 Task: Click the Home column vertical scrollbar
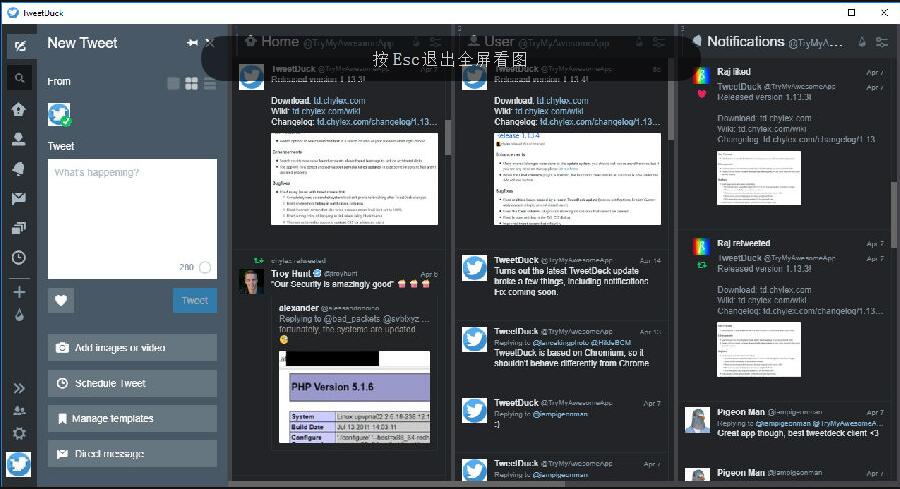(x=448, y=137)
